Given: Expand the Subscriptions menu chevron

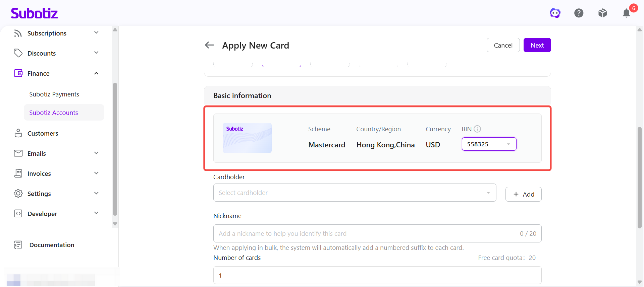Looking at the screenshot, I should point(96,33).
